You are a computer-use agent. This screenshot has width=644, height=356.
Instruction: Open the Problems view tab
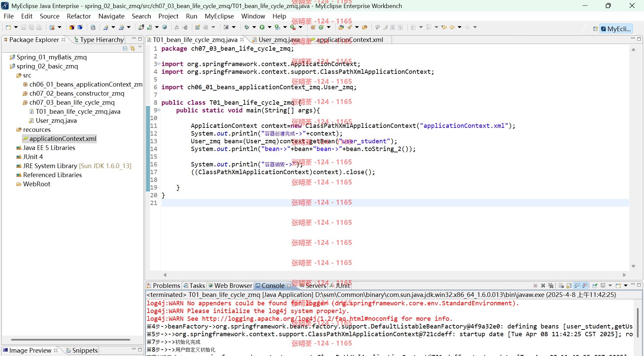(163, 286)
